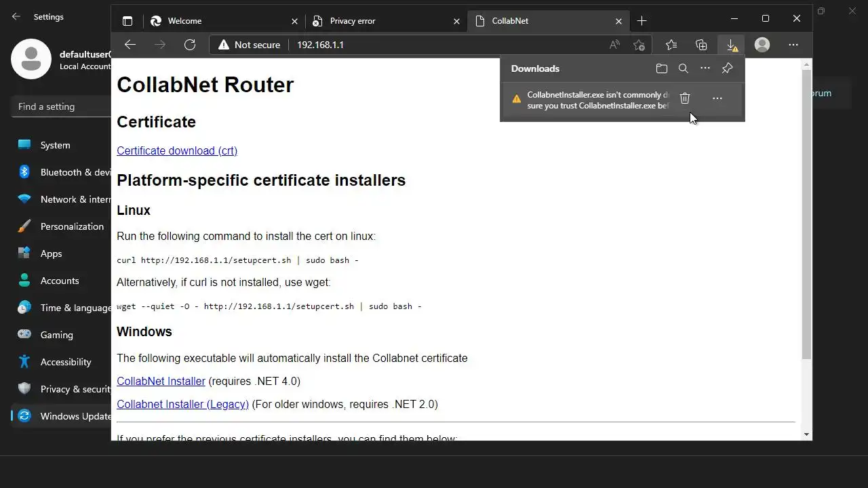Reload the page with Refresh icon
The image size is (868, 488).
coord(190,45)
